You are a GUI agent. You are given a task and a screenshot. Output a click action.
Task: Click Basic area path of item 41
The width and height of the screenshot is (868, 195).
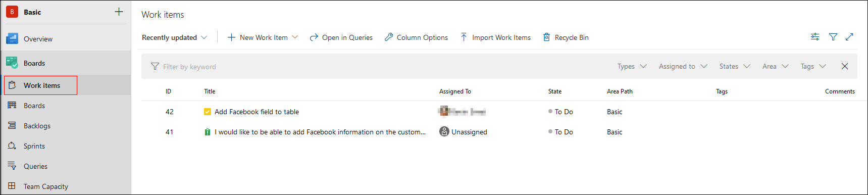pyautogui.click(x=615, y=132)
